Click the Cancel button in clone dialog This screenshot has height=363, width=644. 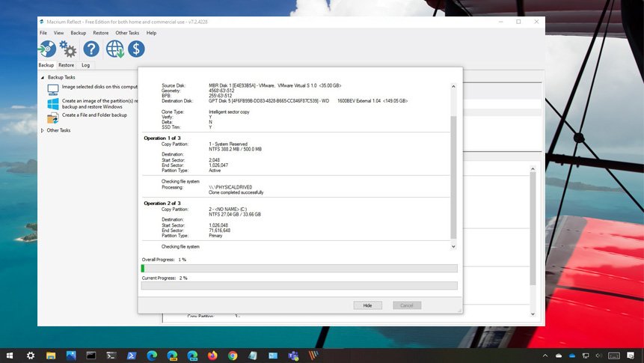pos(407,305)
